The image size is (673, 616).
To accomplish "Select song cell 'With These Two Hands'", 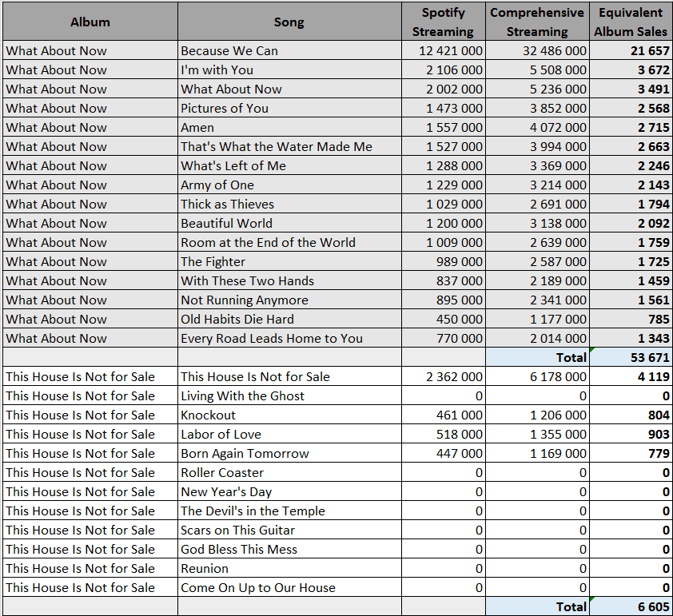I will pyautogui.click(x=289, y=280).
